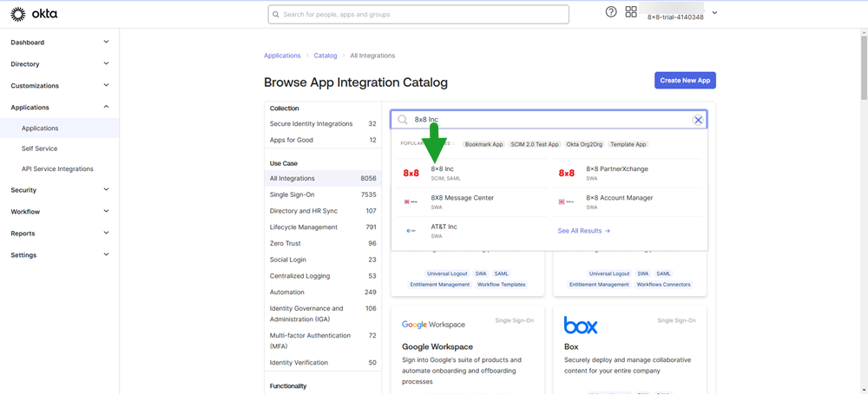Expand the Dashboard menu chevron
Viewport: 868px width, 395px height.
click(x=106, y=42)
